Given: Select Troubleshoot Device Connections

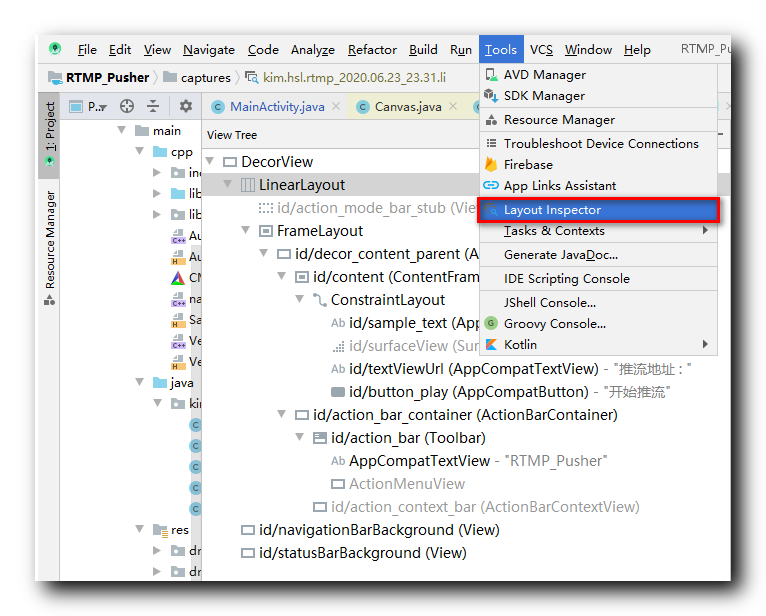Looking at the screenshot, I should coord(598,144).
